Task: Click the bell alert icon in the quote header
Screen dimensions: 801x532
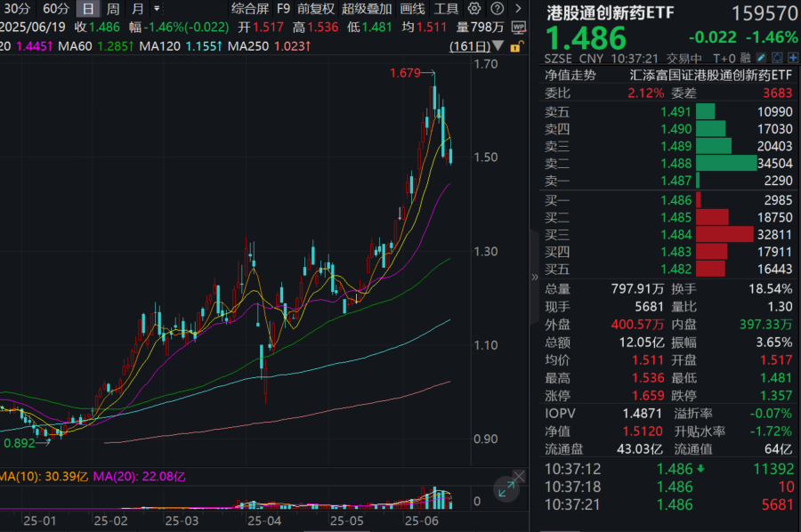Action: coord(777,57)
